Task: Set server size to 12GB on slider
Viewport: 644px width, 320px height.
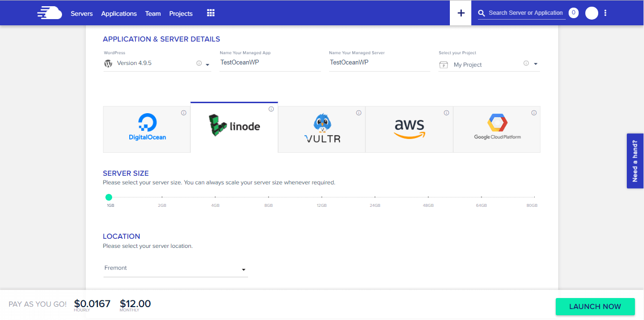Action: (322, 197)
